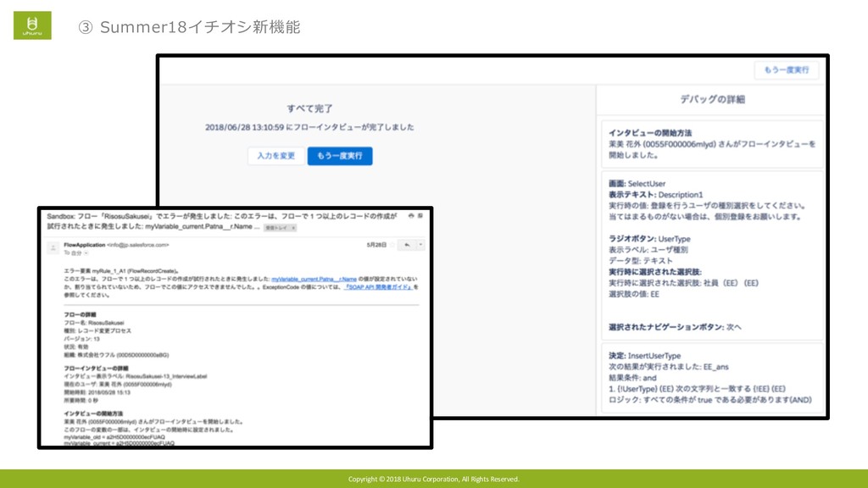
Task: Click the blue もう一度実行 button
Action: [339, 156]
